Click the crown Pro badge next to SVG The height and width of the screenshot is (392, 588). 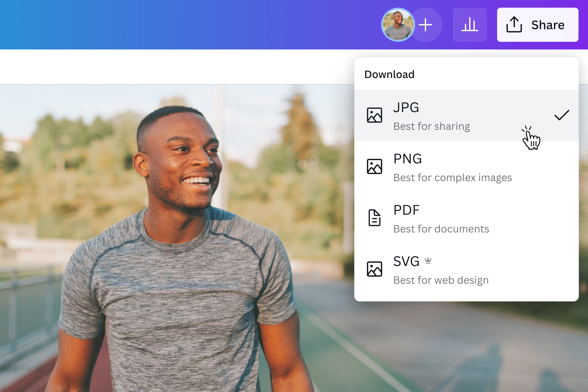428,260
